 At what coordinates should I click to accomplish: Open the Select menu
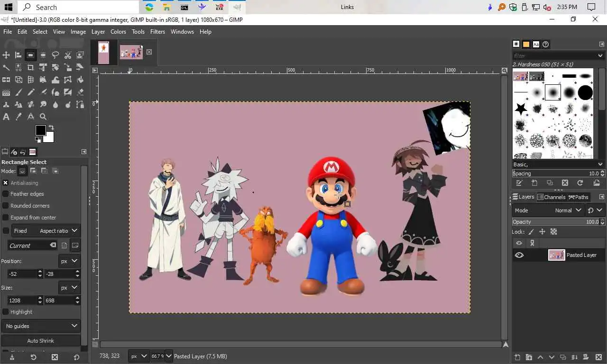point(40,32)
